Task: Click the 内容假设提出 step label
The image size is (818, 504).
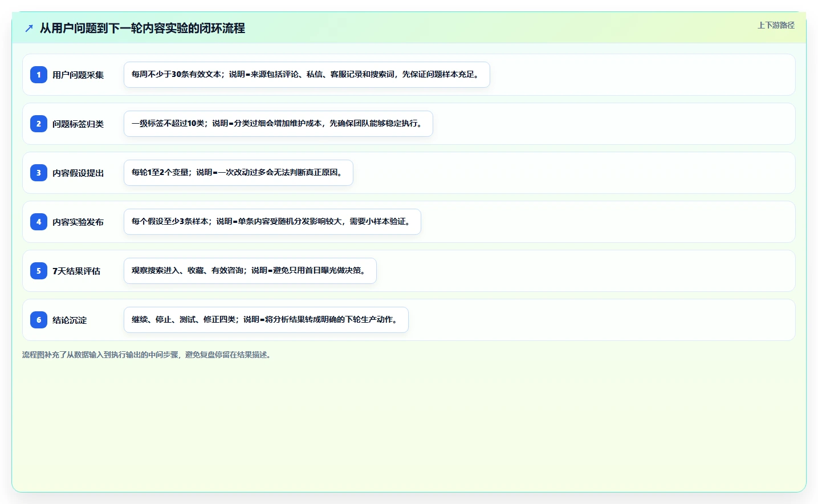Action: pyautogui.click(x=78, y=173)
